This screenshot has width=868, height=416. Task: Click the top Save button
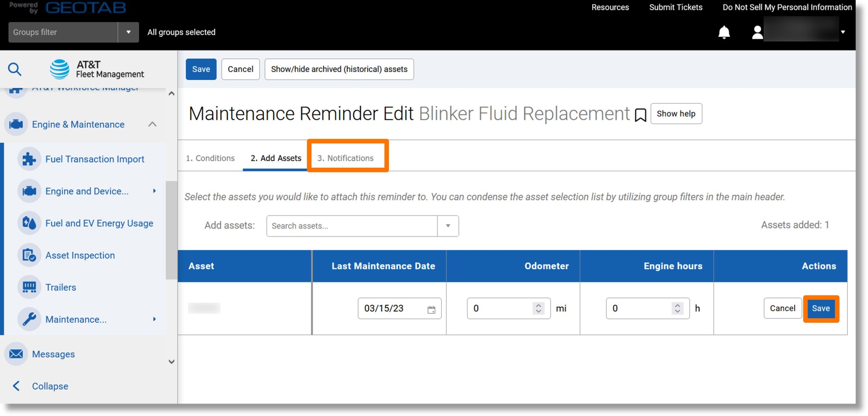coord(201,69)
